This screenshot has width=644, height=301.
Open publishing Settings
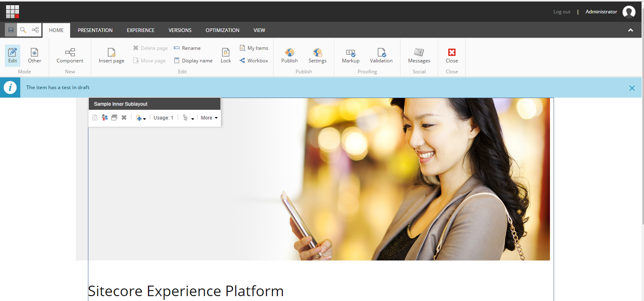(x=317, y=56)
